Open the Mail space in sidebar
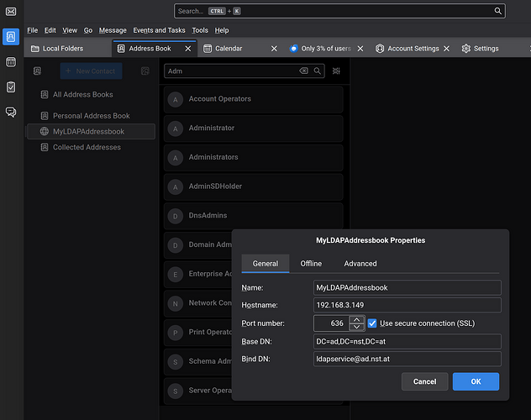The width and height of the screenshot is (531, 420). [11, 12]
